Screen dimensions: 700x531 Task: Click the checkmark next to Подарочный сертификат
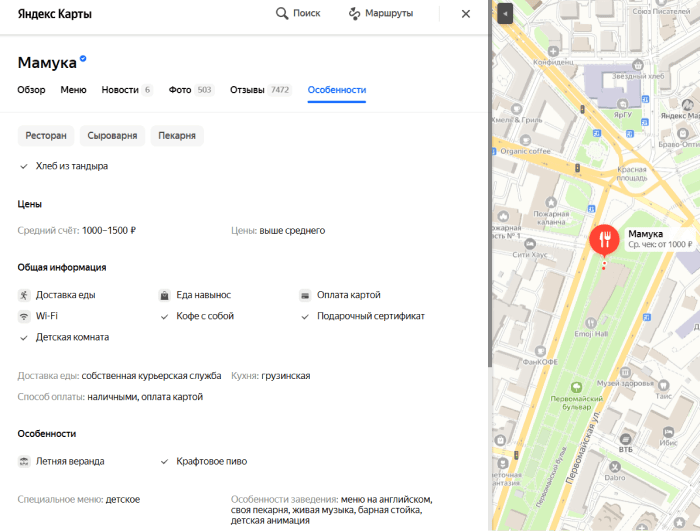[x=305, y=317]
